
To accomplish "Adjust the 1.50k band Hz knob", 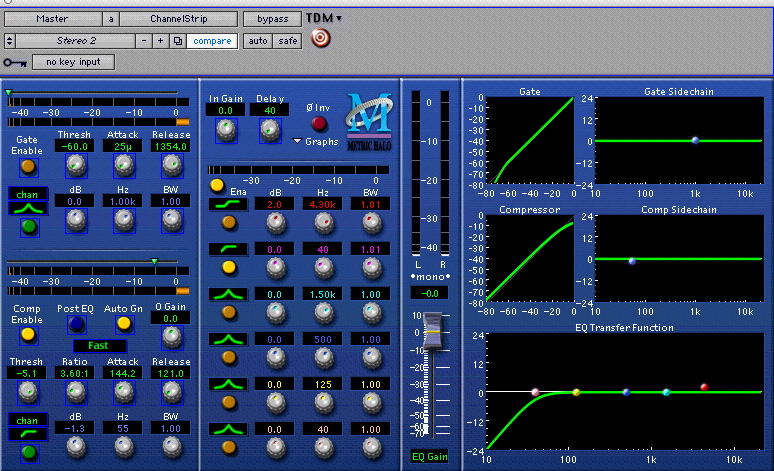I will pos(323,313).
